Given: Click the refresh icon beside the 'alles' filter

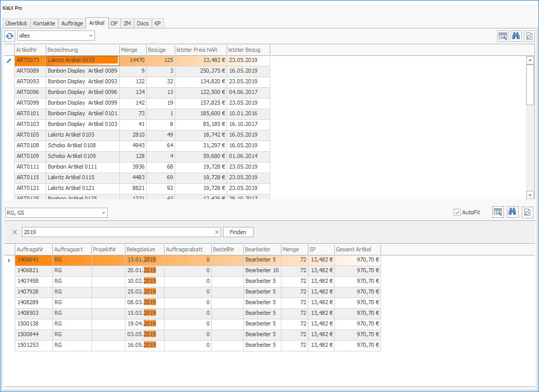Looking at the screenshot, I should (10, 36).
